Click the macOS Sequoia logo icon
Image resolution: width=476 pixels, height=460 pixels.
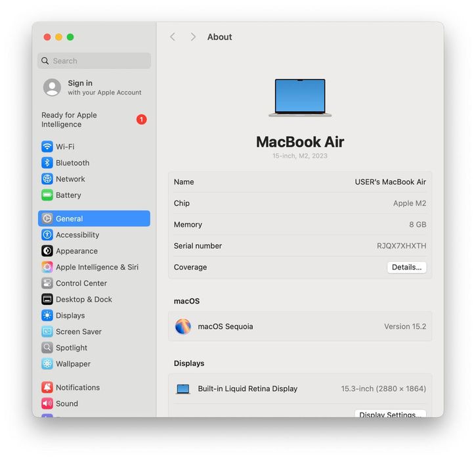click(183, 327)
